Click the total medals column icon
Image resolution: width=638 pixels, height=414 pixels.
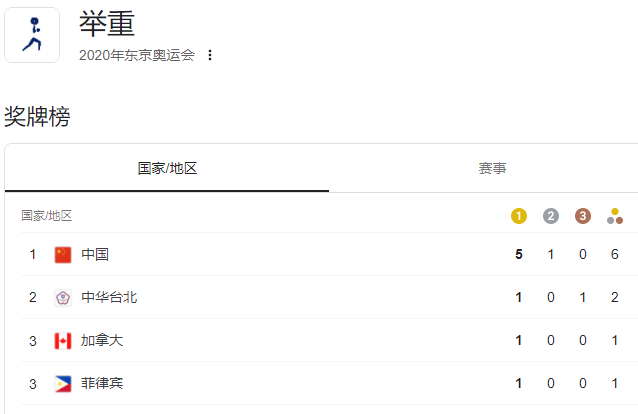pos(615,216)
